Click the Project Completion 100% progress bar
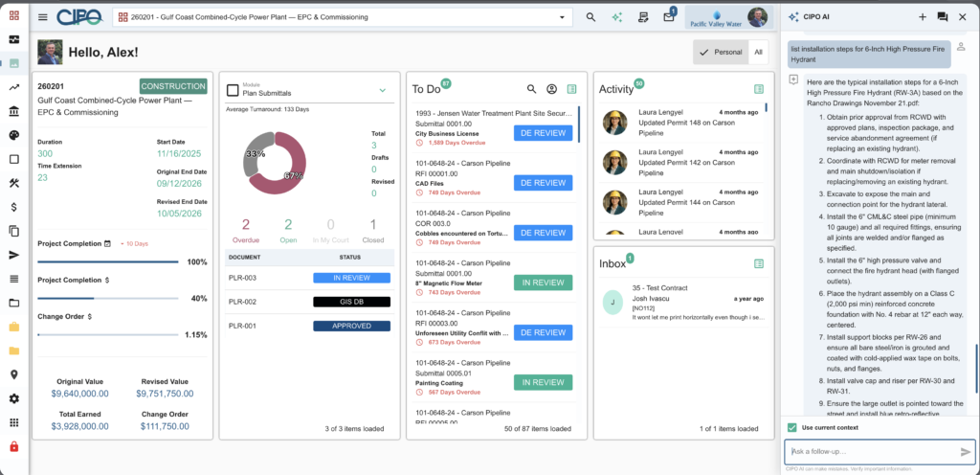Screen dimensions: 980x475 107,261
